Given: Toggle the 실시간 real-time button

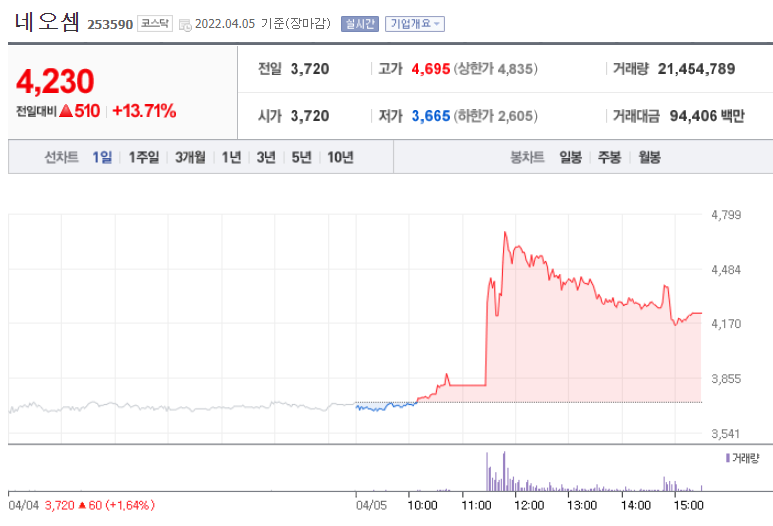Looking at the screenshot, I should coord(360,24).
